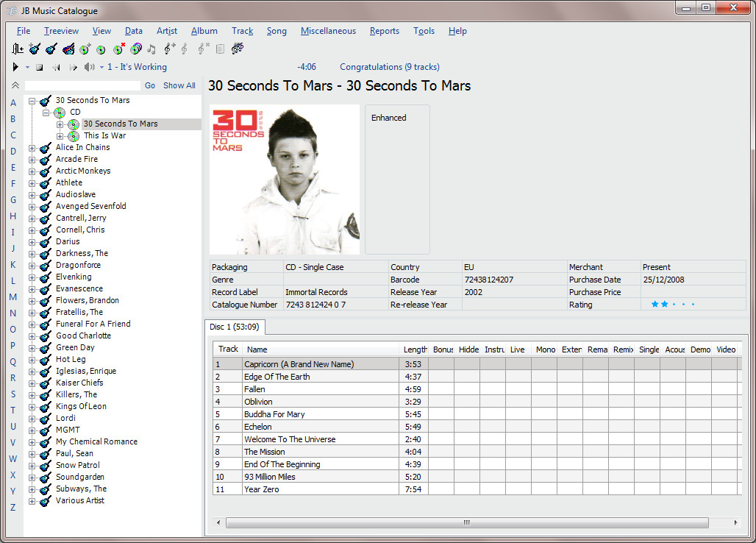Click the Show All link
The width and height of the screenshot is (756, 543).
tap(179, 85)
